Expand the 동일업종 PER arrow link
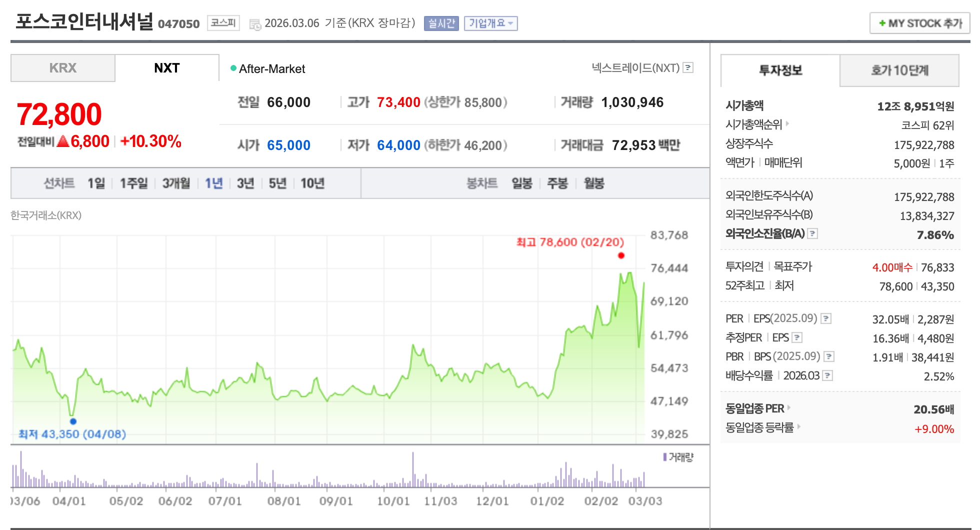 pos(789,407)
